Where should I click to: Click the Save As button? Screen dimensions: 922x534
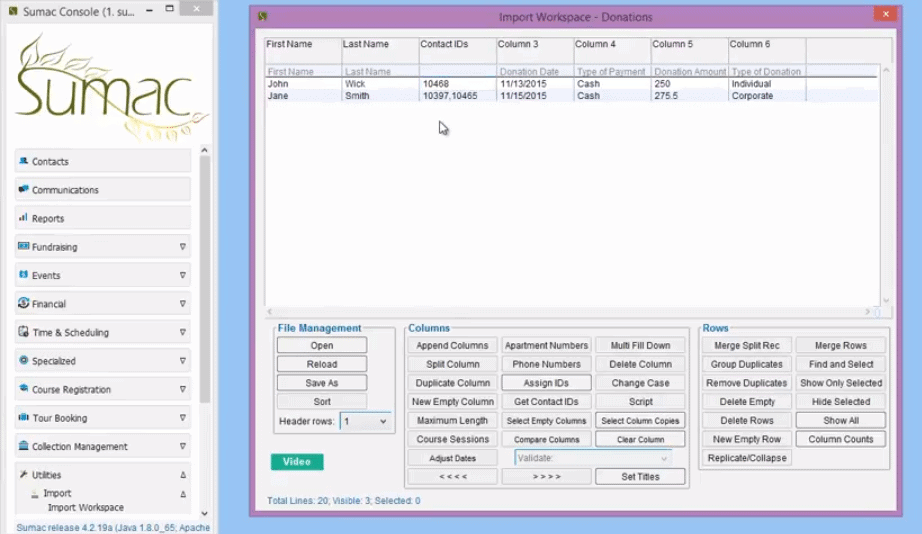[322, 383]
